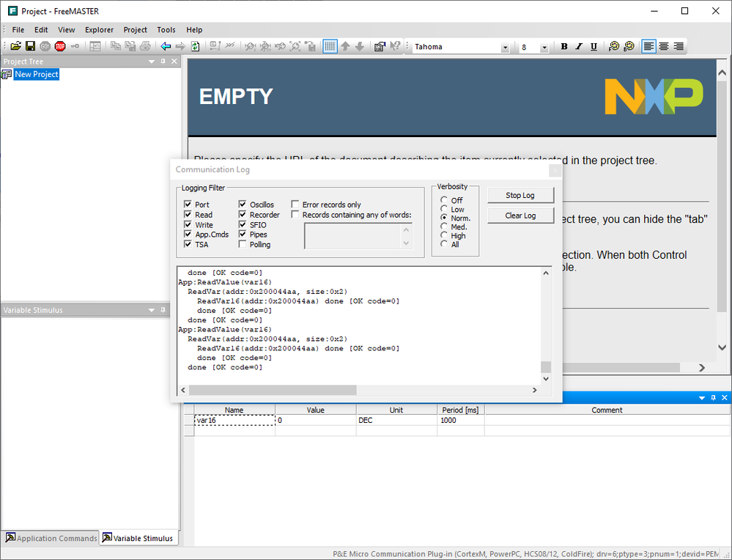This screenshot has width=732, height=560.
Task: Pin the Project Tree panel
Action: pos(163,62)
